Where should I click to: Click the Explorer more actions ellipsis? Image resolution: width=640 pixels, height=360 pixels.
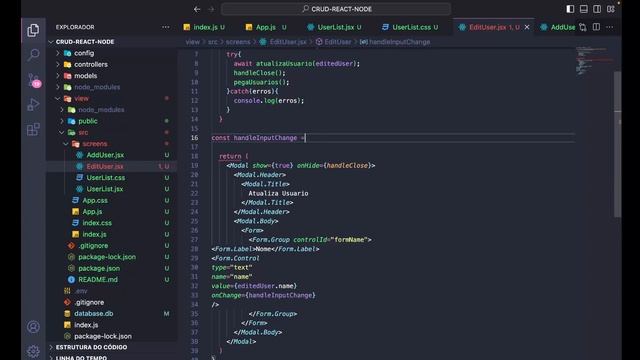click(165, 27)
